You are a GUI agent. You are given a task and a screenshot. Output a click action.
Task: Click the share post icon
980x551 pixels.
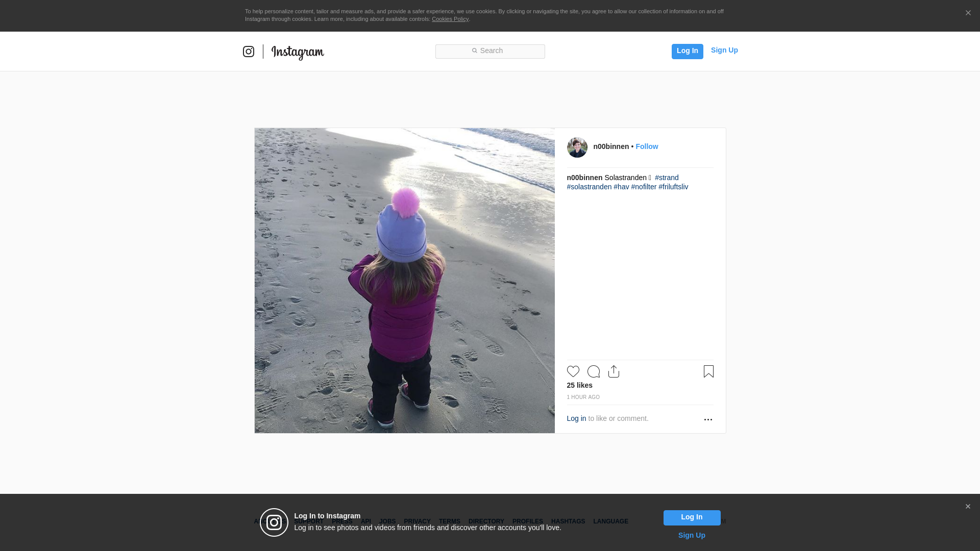click(614, 371)
